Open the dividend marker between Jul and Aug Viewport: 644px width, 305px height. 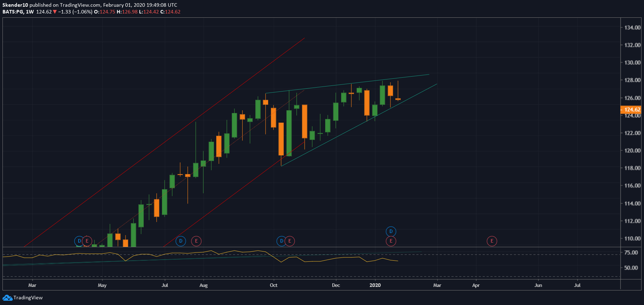click(x=181, y=241)
